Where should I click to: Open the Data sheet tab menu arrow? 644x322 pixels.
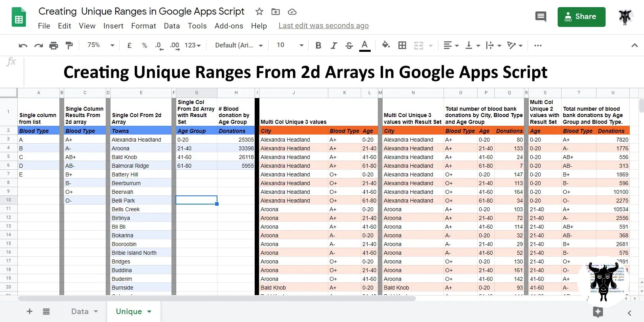click(x=96, y=312)
